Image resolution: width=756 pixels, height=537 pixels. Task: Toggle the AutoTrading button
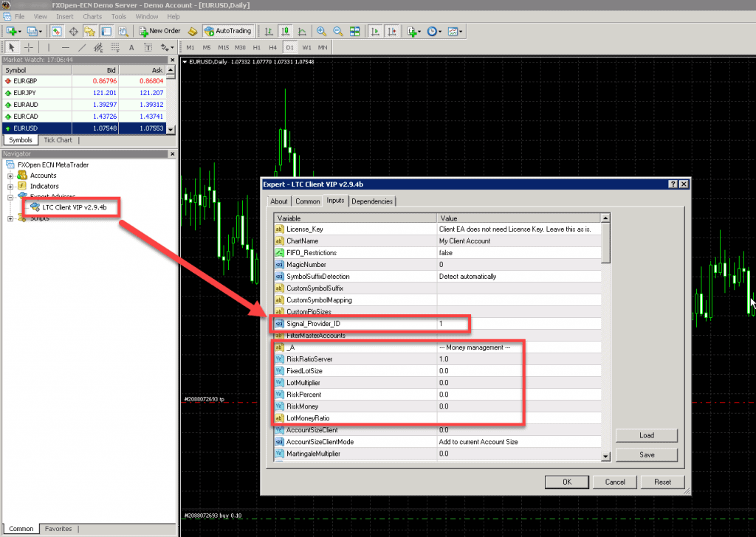228,31
